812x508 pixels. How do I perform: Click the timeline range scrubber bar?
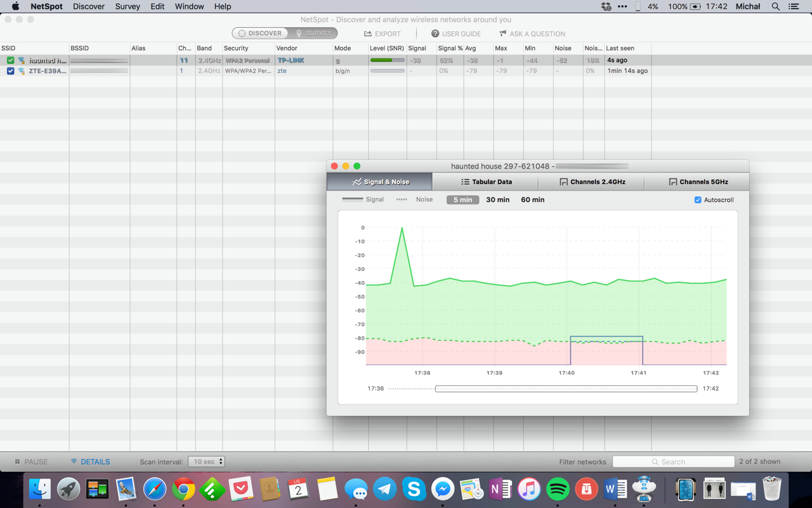pyautogui.click(x=566, y=389)
